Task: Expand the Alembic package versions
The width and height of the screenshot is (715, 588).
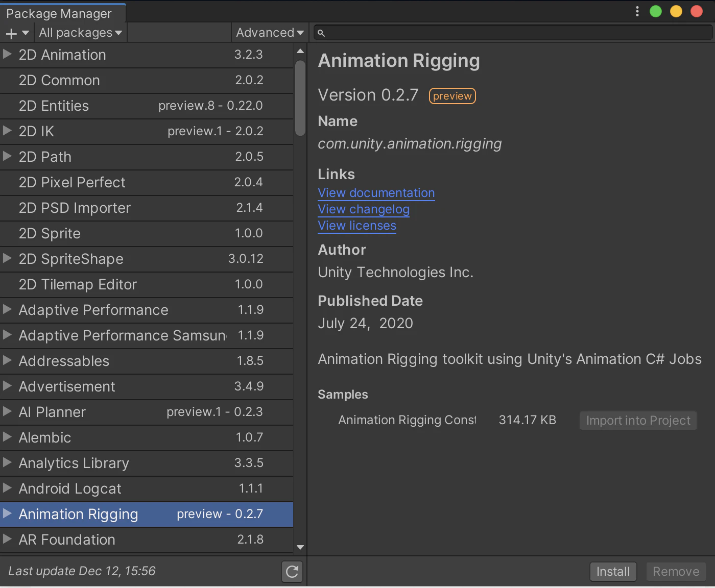Action: (7, 437)
